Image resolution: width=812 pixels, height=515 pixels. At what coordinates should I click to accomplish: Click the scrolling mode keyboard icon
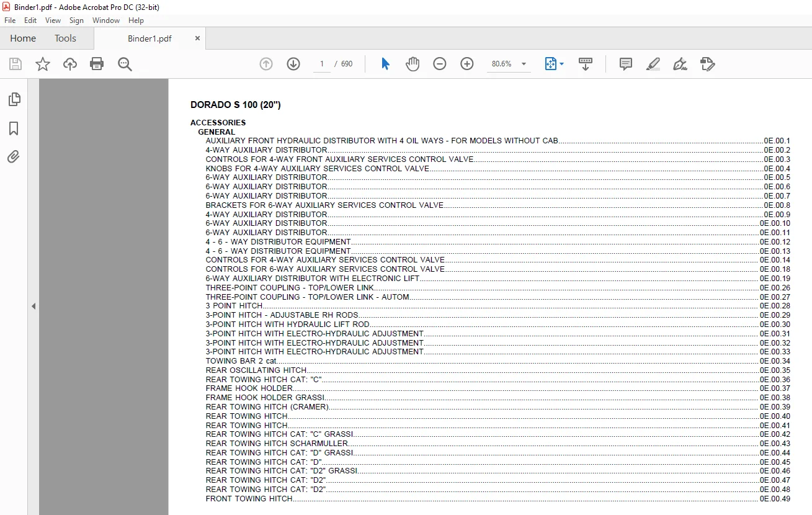point(586,64)
